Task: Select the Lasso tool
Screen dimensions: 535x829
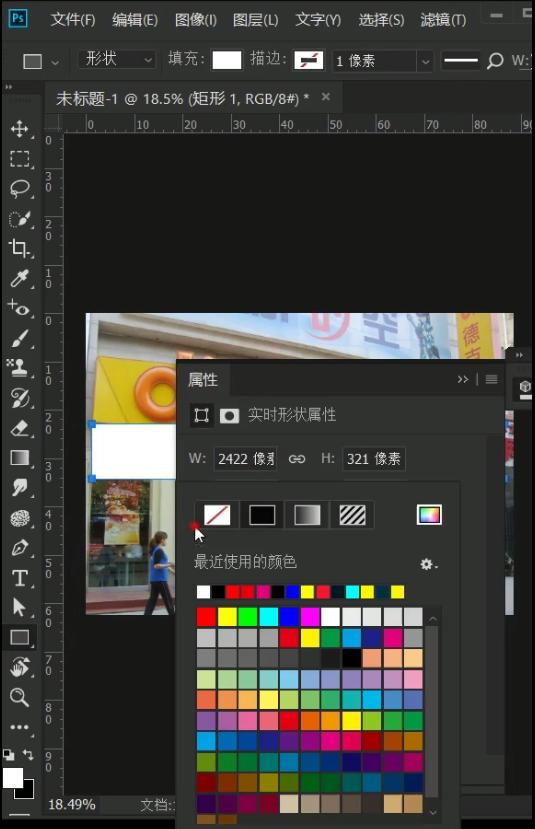Action: click(20, 189)
